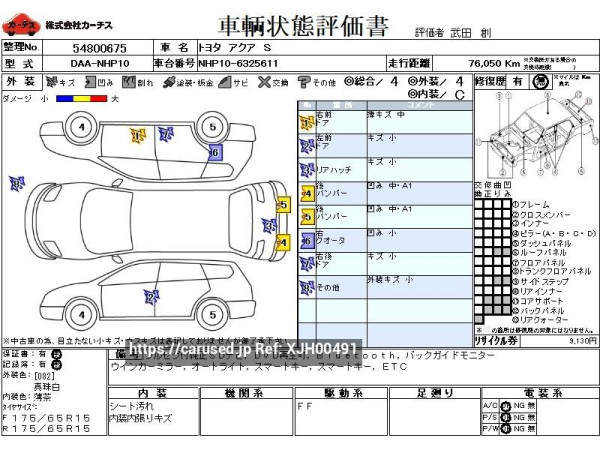Select blue damage marker 8 beside top-view car
Viewport: 600px width, 450px height.
17,184
